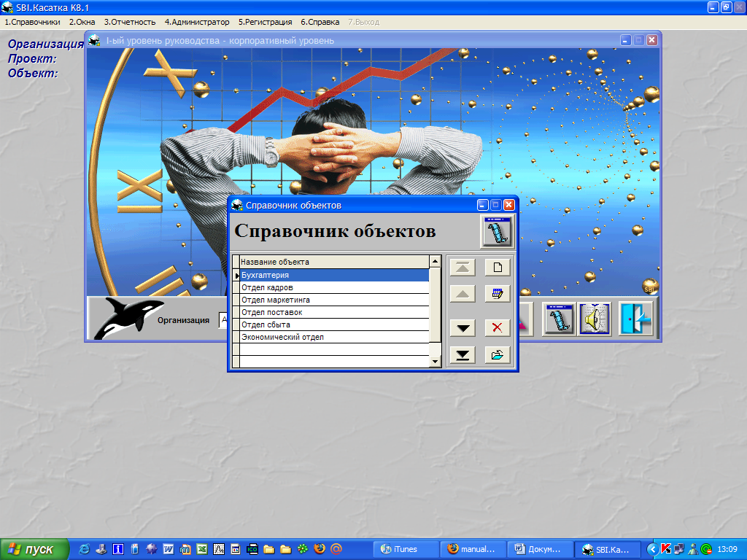Viewport: 747px width, 560px height.
Task: Expand hidden tray icons with the arrow
Action: click(652, 550)
